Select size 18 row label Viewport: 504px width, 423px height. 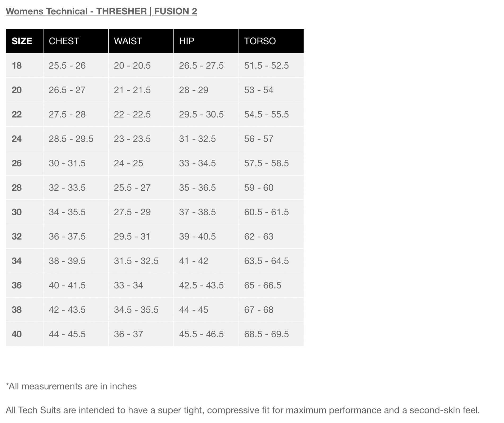[17, 66]
